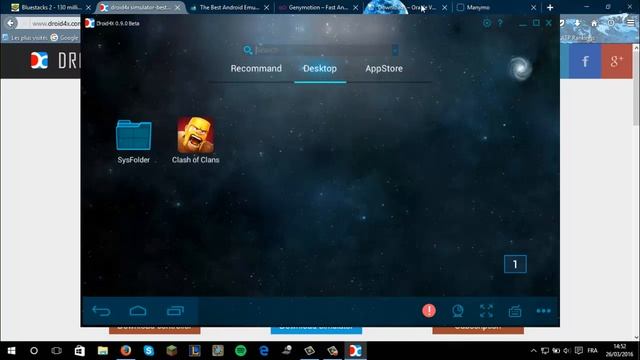Open the volume control in tray
Viewport: 640px width, 360px height.
567,351
